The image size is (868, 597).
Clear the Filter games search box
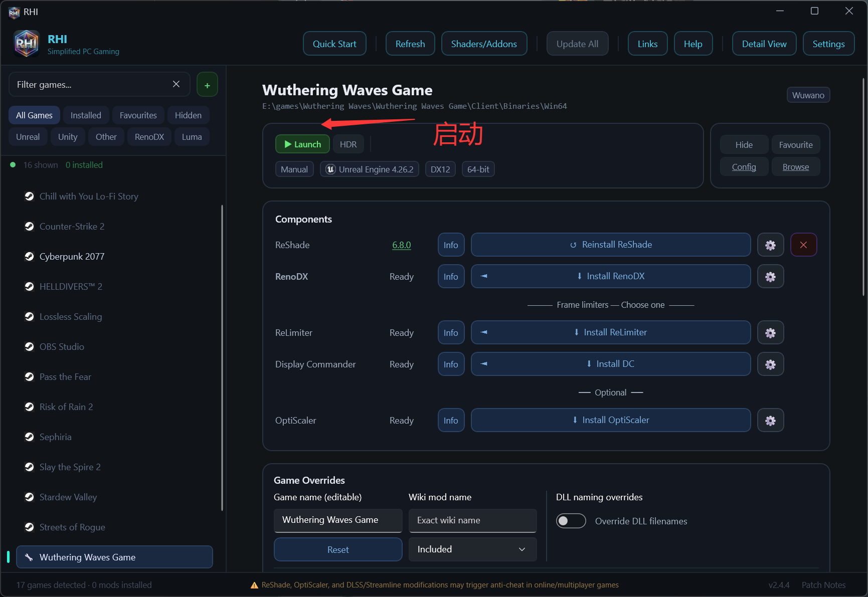point(176,84)
